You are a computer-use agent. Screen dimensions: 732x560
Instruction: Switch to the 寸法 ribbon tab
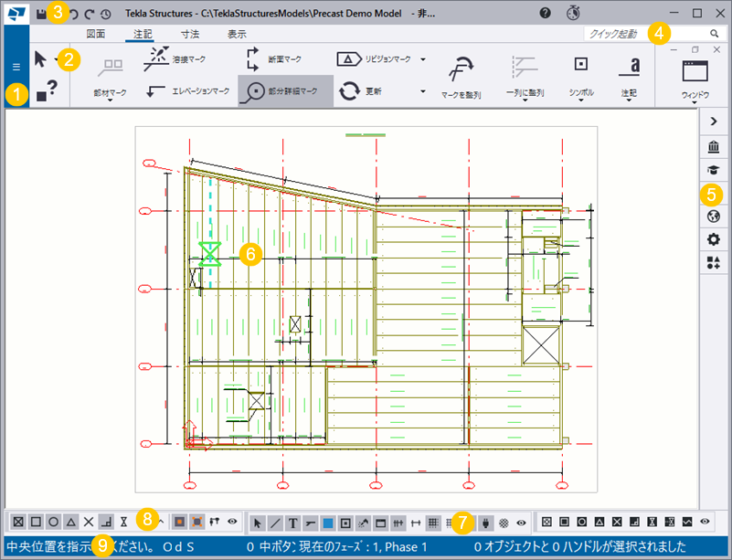tap(190, 34)
